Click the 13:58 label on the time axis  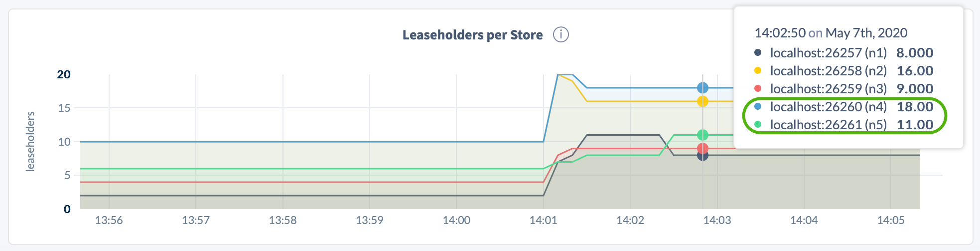coord(282,220)
